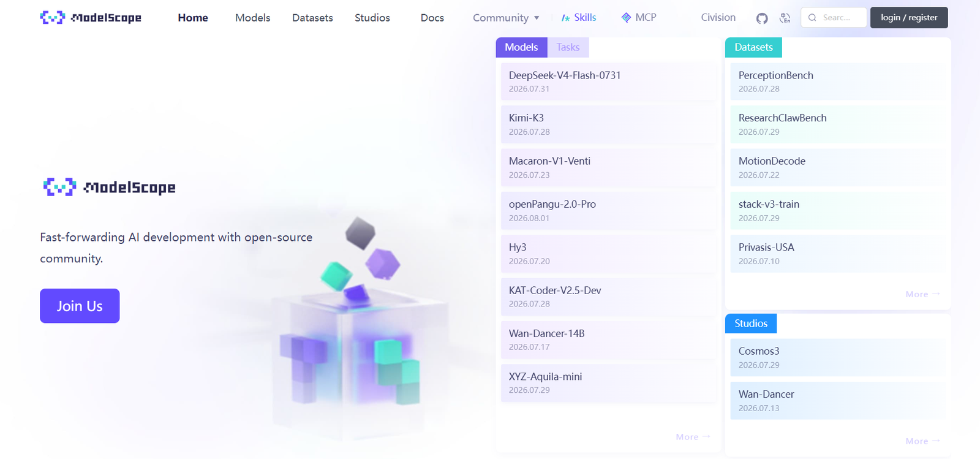Open the GitHub icon link

pos(762,18)
